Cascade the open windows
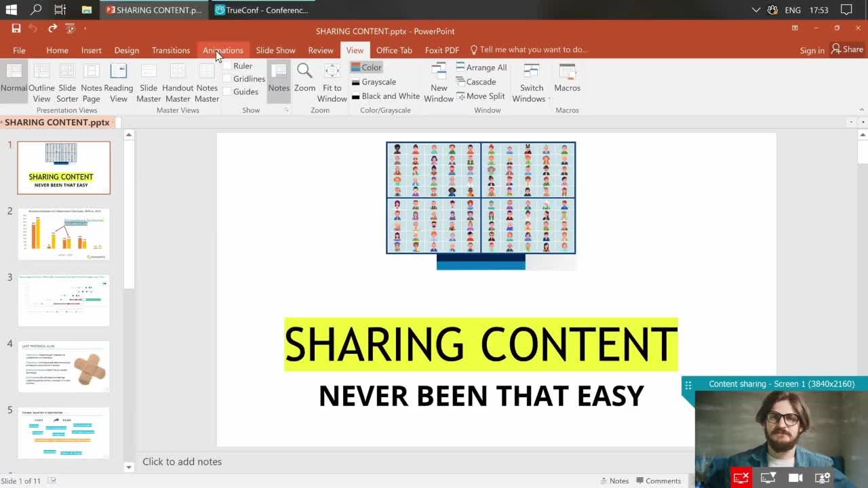The image size is (868, 488). pos(476,81)
